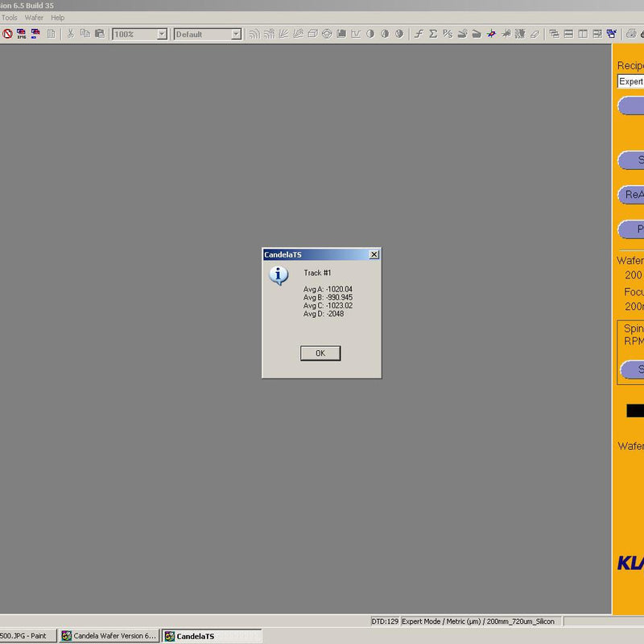The width and height of the screenshot is (644, 644).
Task: Click the cascade windows icon
Action: click(554, 34)
